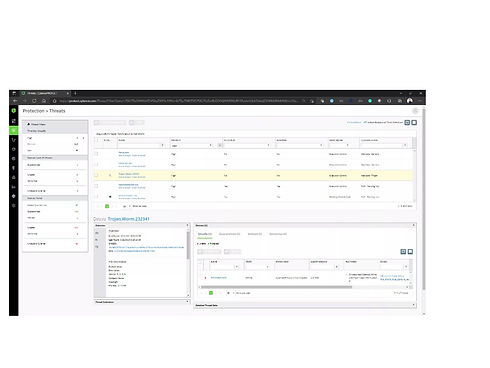Reload the page with the refresh icon
The height and width of the screenshot is (368, 490).
pyautogui.click(x=34, y=101)
